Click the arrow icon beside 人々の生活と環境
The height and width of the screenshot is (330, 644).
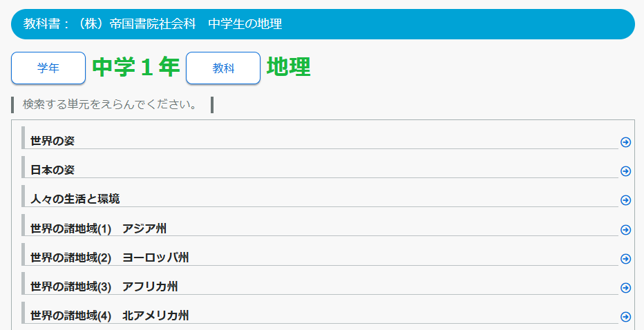point(625,200)
